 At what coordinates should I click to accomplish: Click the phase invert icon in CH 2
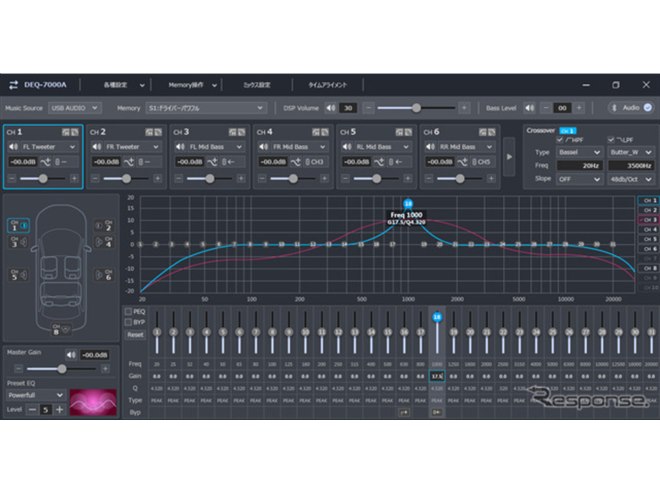[129, 162]
